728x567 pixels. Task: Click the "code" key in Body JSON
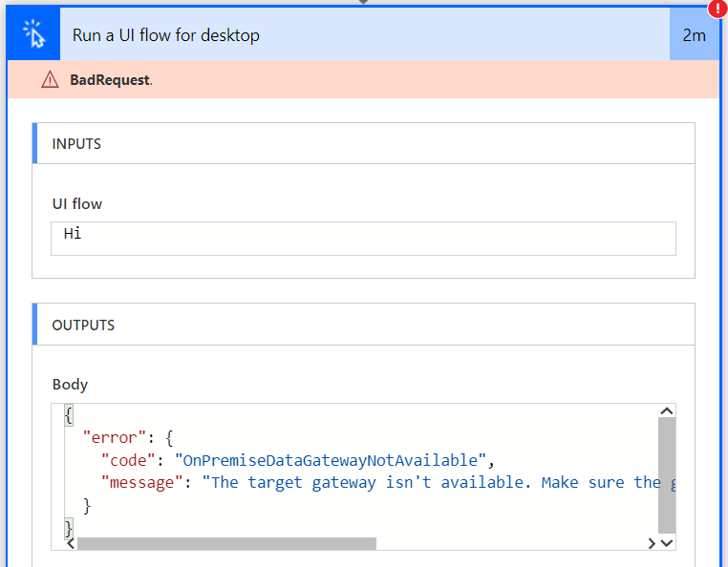pos(129,460)
